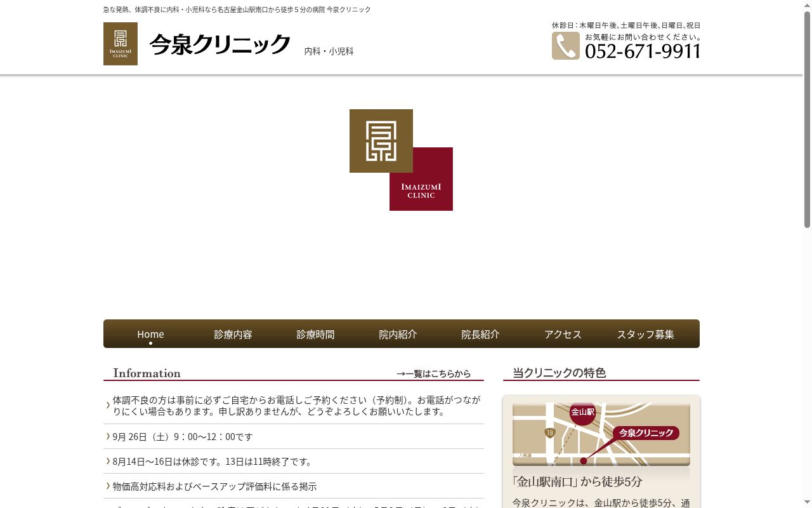Open the アクセス navigation item
This screenshot has width=812, height=508.
click(563, 334)
